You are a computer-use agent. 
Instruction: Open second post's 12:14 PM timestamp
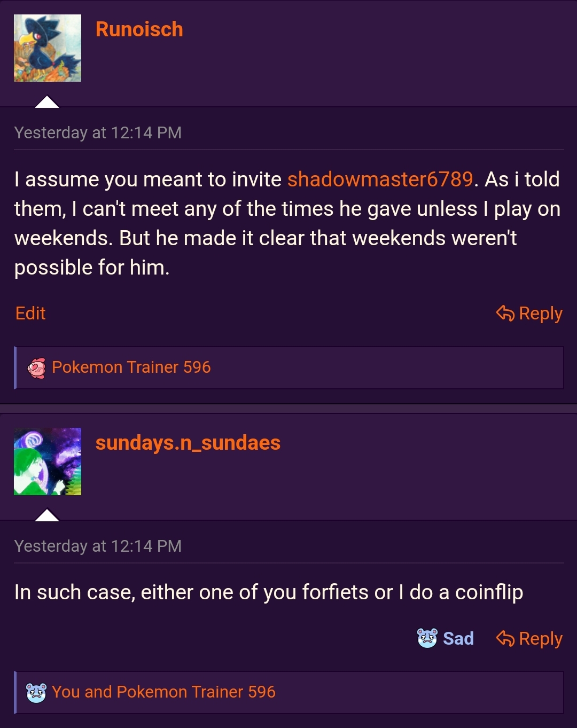click(98, 546)
